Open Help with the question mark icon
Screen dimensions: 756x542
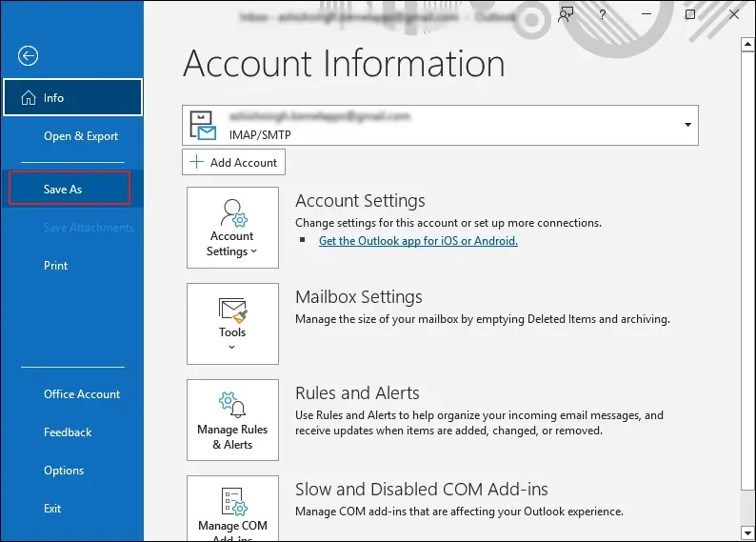(602, 14)
